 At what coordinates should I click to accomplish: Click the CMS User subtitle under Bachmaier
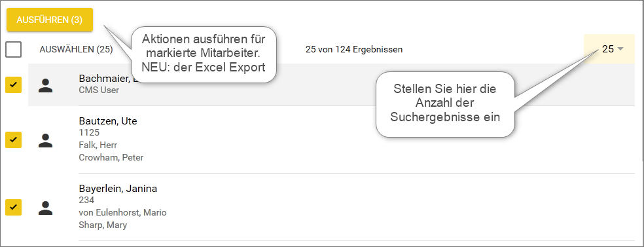point(99,90)
